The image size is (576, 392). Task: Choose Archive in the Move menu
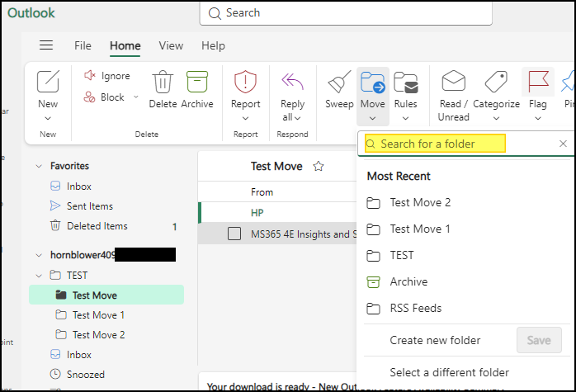click(465, 281)
